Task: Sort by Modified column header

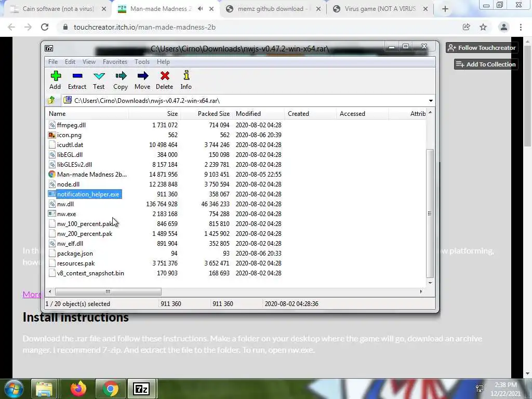Action: click(258, 114)
